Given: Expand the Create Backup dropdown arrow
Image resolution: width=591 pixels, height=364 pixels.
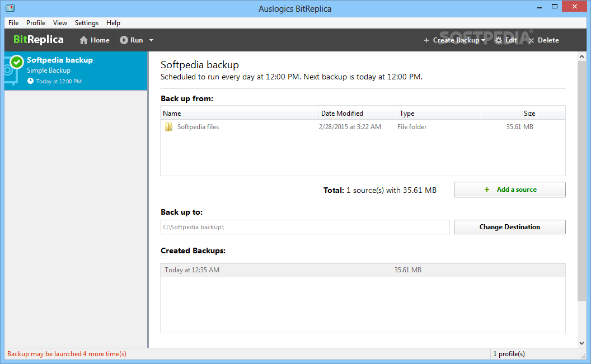Looking at the screenshot, I should 483,40.
